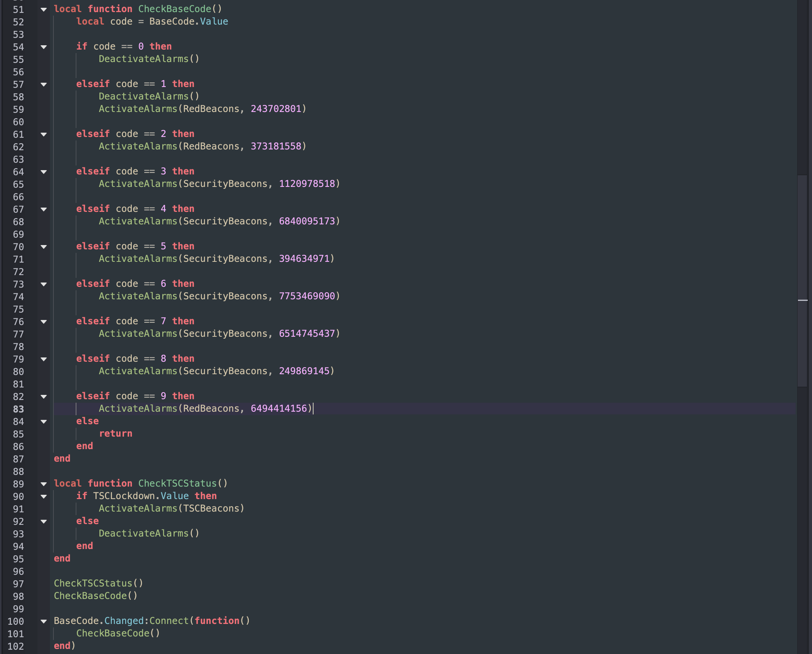This screenshot has width=812, height=654.
Task: Click the number 394634971
Action: [x=305, y=258]
